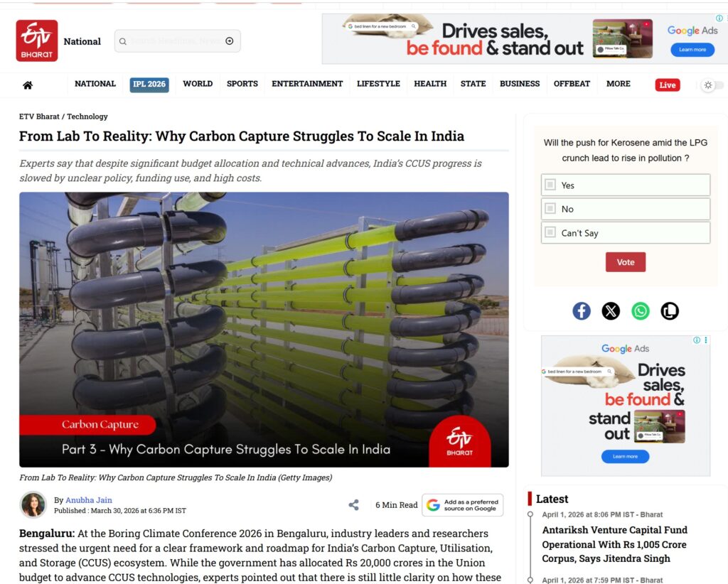Select the Can't Say poll option

[626, 232]
